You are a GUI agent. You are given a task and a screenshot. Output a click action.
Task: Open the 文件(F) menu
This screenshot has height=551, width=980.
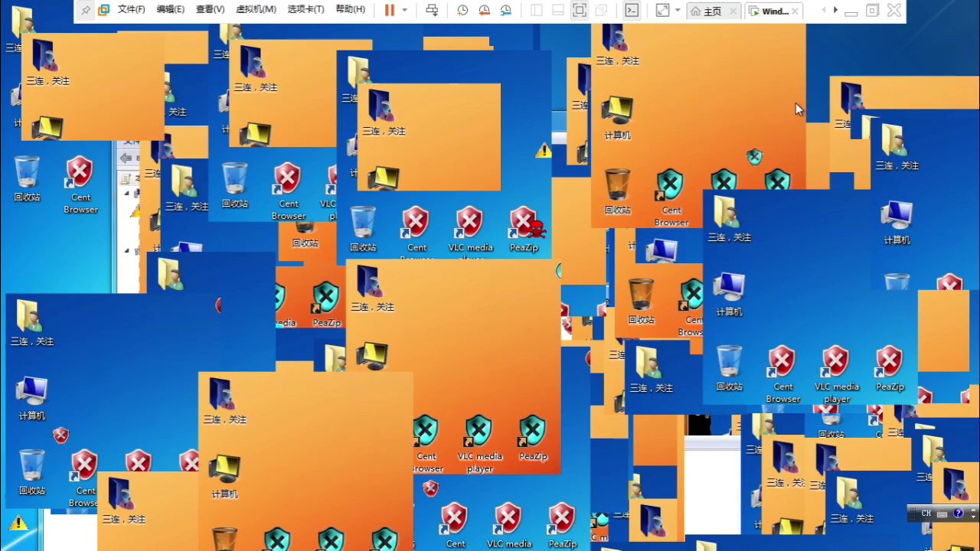(x=132, y=10)
